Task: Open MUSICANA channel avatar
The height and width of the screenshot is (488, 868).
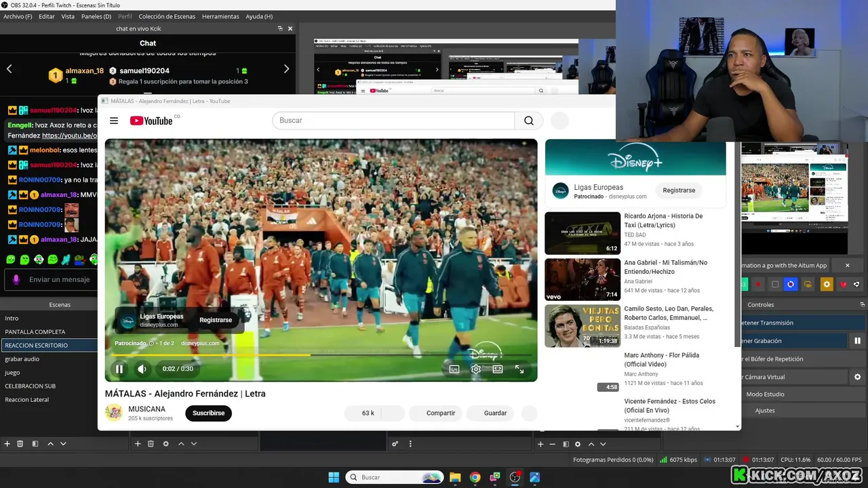Action: (x=114, y=413)
